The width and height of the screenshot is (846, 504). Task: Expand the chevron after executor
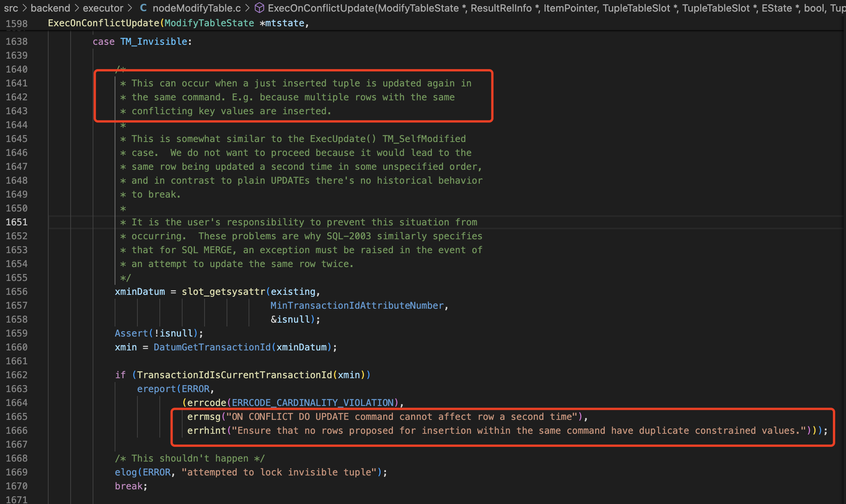click(x=129, y=8)
